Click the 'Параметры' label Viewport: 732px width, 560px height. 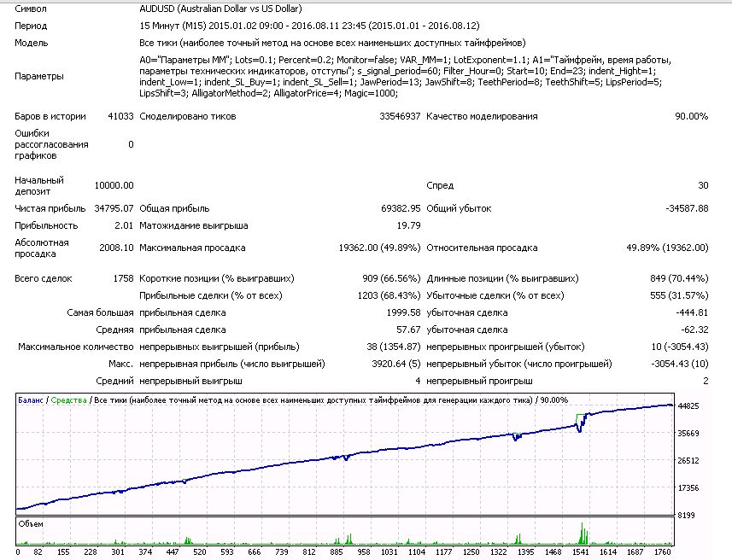pyautogui.click(x=39, y=76)
